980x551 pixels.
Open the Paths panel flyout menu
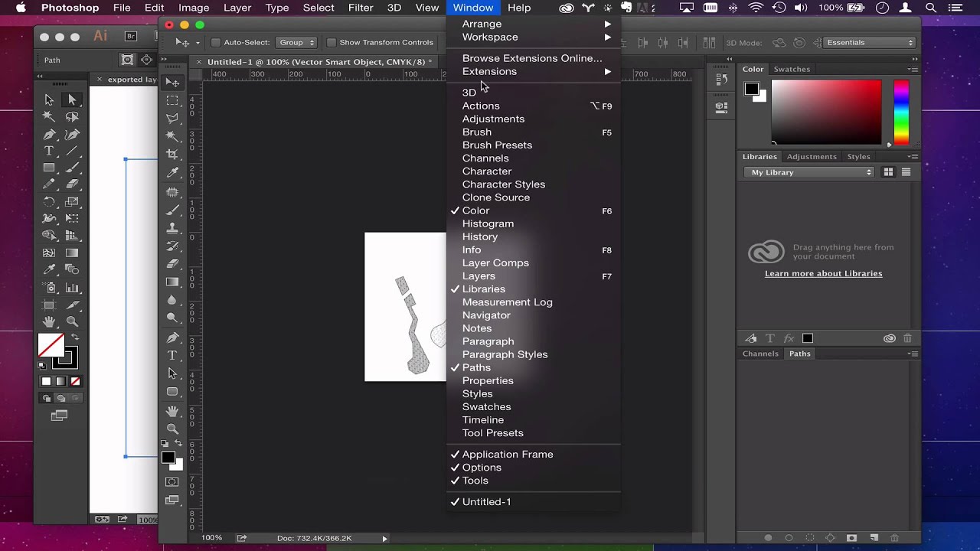pos(913,354)
